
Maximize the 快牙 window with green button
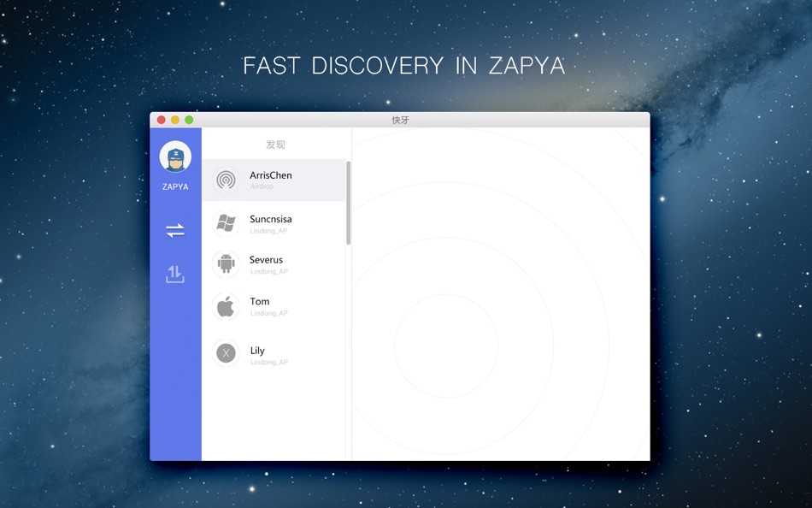pyautogui.click(x=189, y=120)
